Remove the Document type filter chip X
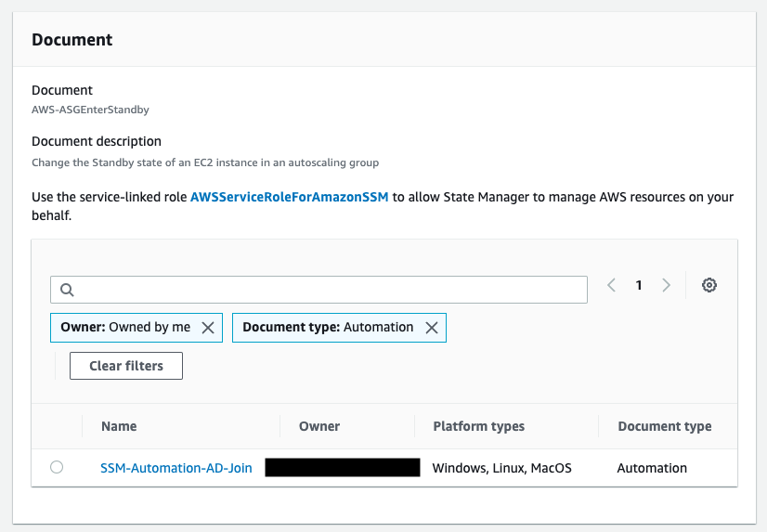The width and height of the screenshot is (767, 532). tap(431, 327)
